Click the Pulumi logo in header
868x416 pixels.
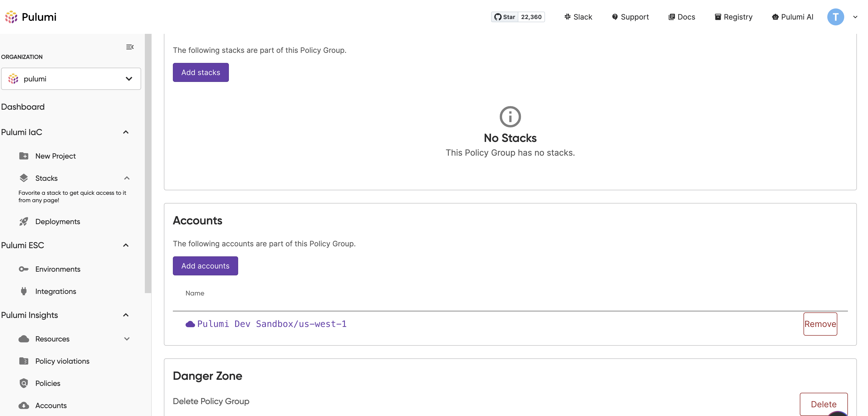pos(31,17)
